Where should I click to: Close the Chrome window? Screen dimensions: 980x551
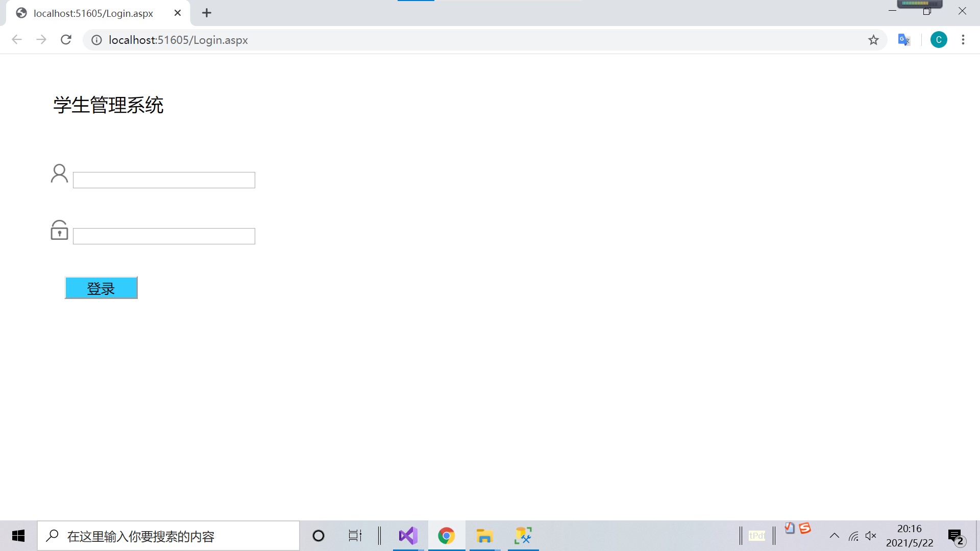(x=962, y=11)
